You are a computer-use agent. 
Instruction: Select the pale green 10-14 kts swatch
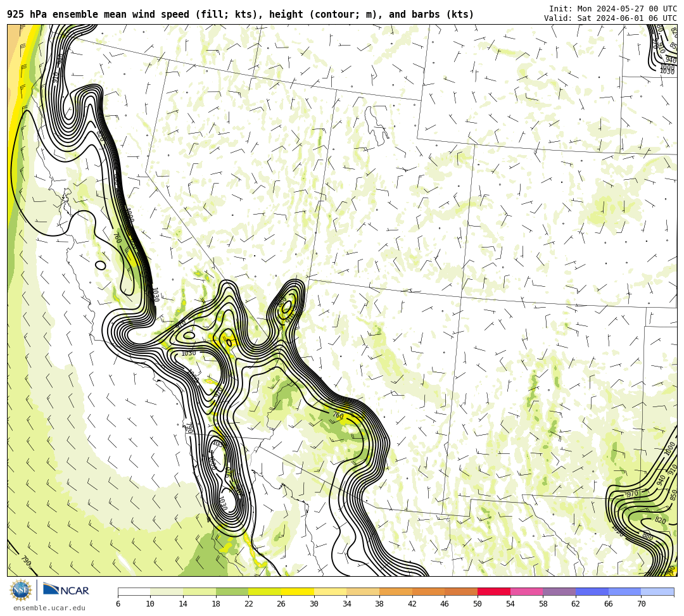click(167, 592)
